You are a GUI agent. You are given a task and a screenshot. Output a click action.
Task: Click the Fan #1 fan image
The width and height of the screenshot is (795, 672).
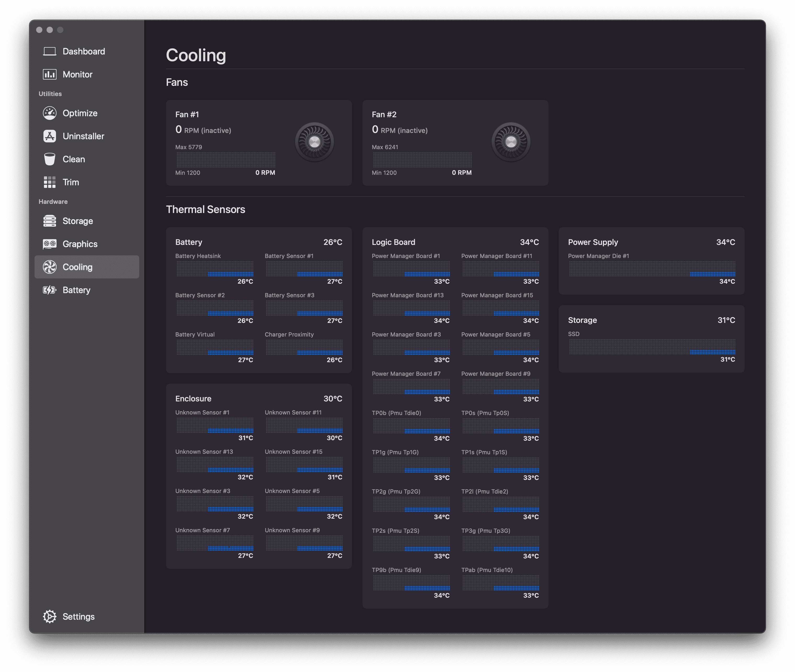[x=314, y=142]
